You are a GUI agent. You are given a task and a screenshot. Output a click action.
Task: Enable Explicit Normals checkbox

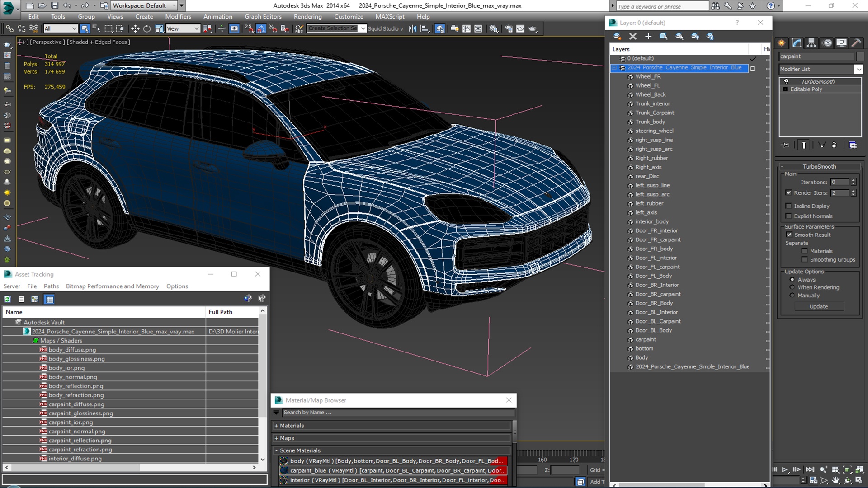click(x=789, y=216)
